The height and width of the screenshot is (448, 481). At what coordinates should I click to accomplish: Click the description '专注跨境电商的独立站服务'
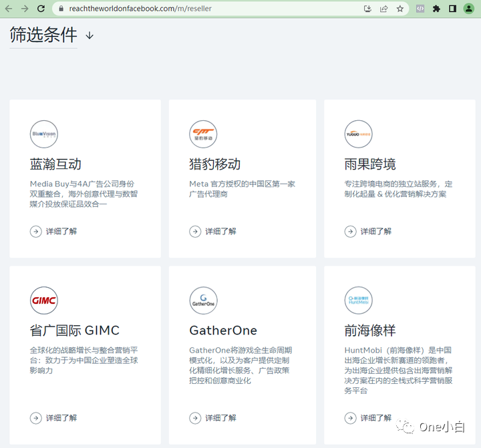tap(398, 189)
